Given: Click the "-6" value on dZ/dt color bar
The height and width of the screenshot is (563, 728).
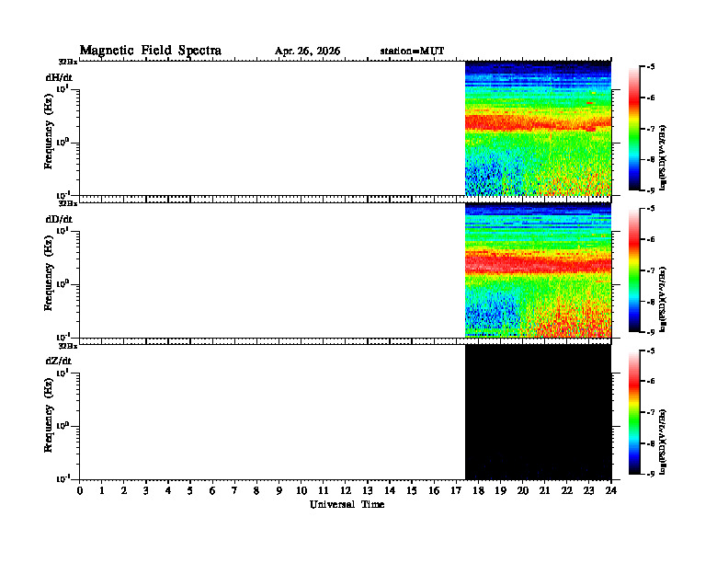Looking at the screenshot, I should pos(651,381).
